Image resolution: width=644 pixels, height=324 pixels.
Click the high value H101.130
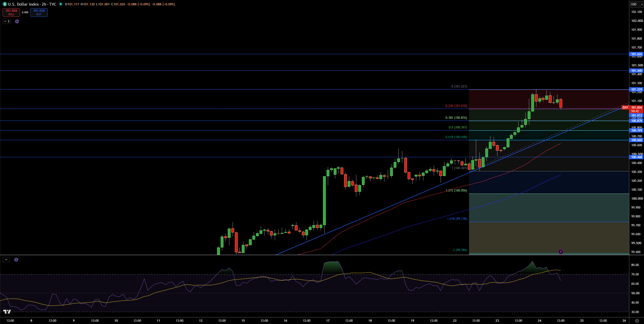88,4
